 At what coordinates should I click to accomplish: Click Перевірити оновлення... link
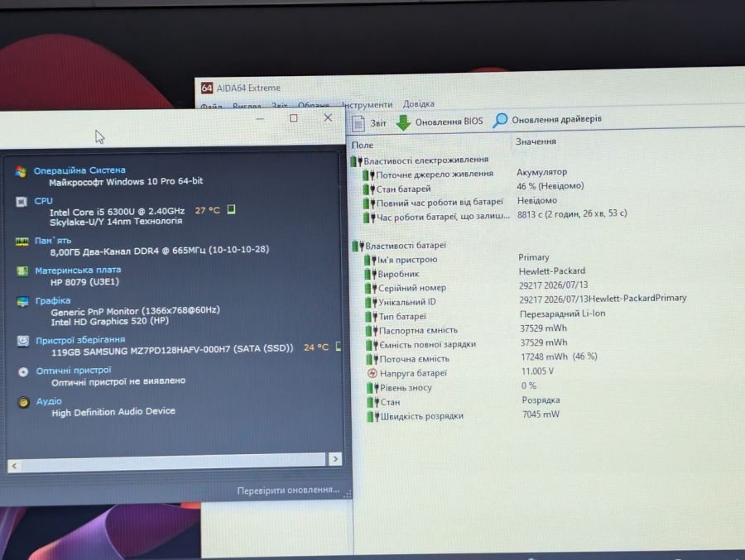point(288,490)
